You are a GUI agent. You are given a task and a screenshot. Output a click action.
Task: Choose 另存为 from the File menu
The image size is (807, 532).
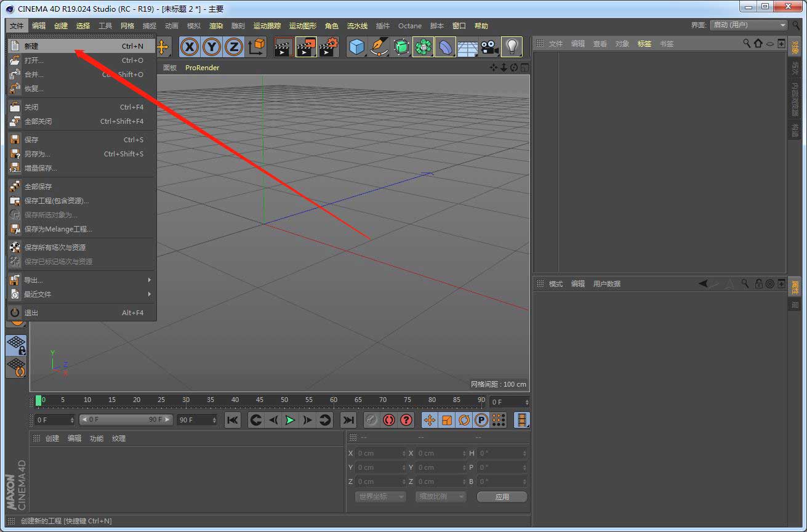point(81,154)
